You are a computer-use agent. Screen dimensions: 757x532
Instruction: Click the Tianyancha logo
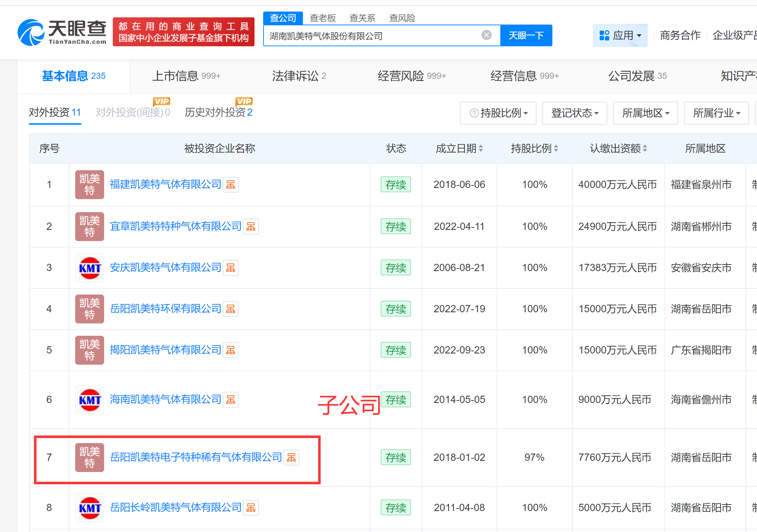(x=62, y=33)
